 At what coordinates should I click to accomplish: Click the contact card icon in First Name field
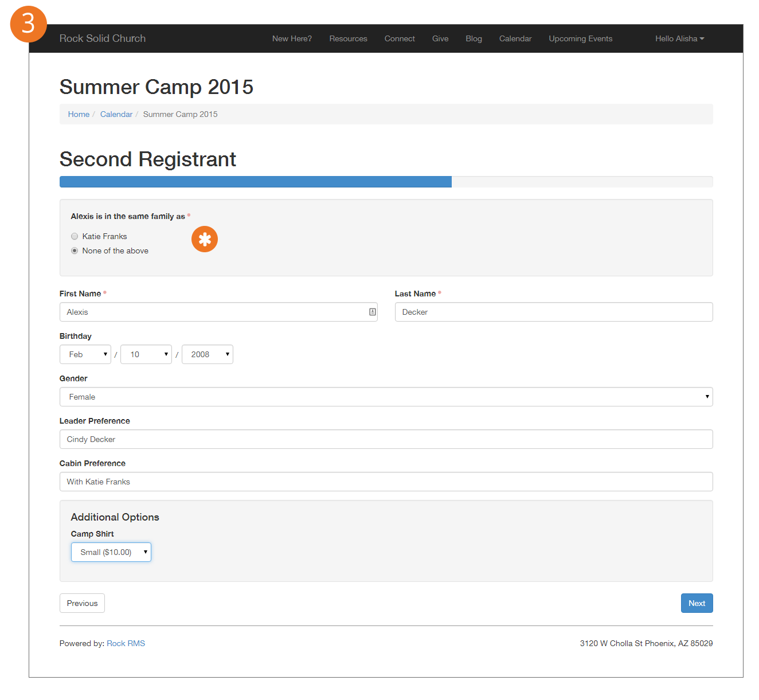[372, 312]
